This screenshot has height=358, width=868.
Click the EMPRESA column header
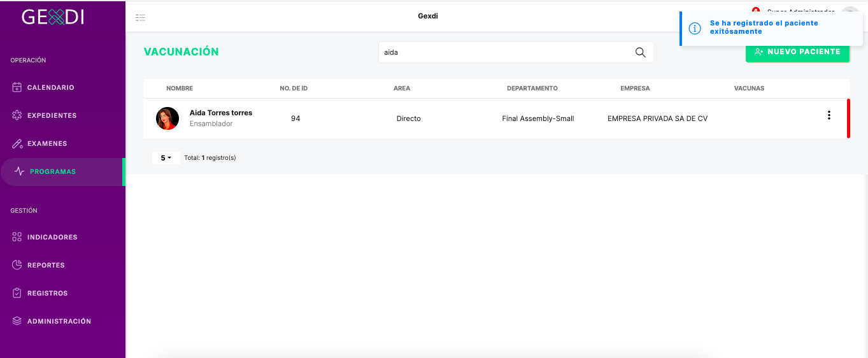coord(635,89)
